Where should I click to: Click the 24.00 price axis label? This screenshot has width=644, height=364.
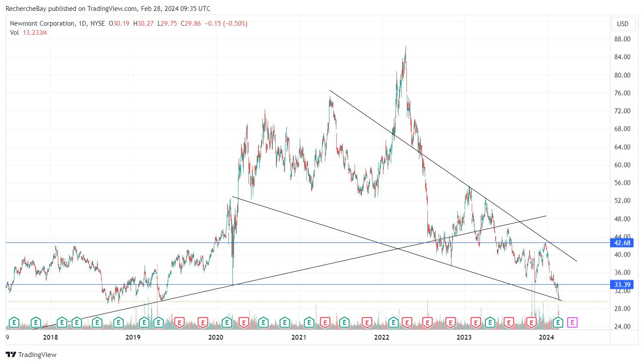622,326
